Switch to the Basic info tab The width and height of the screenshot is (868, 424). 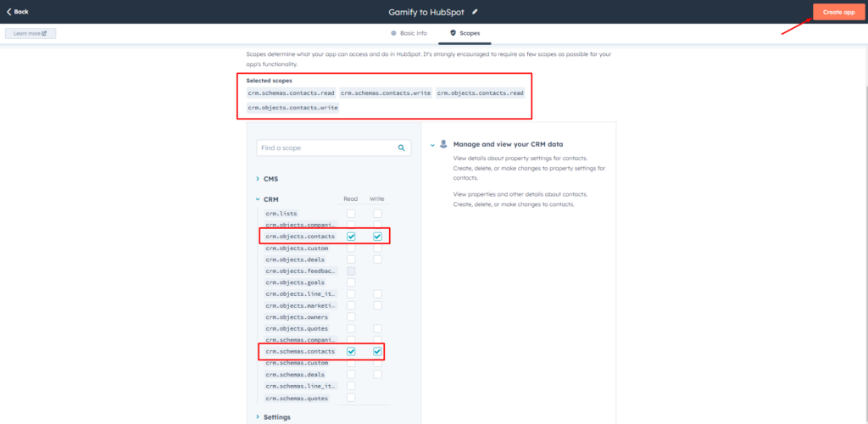pyautogui.click(x=409, y=33)
